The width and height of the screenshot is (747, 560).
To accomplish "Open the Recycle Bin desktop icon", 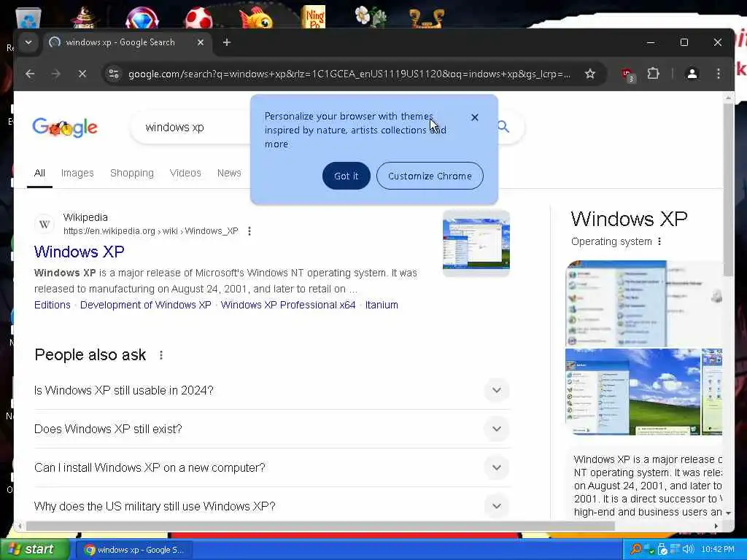I will [x=28, y=18].
